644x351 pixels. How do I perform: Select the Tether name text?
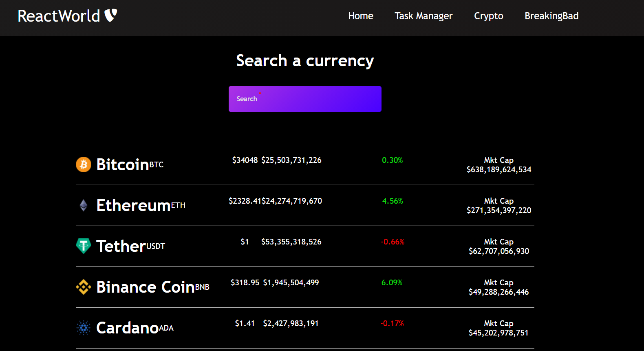[121, 246]
